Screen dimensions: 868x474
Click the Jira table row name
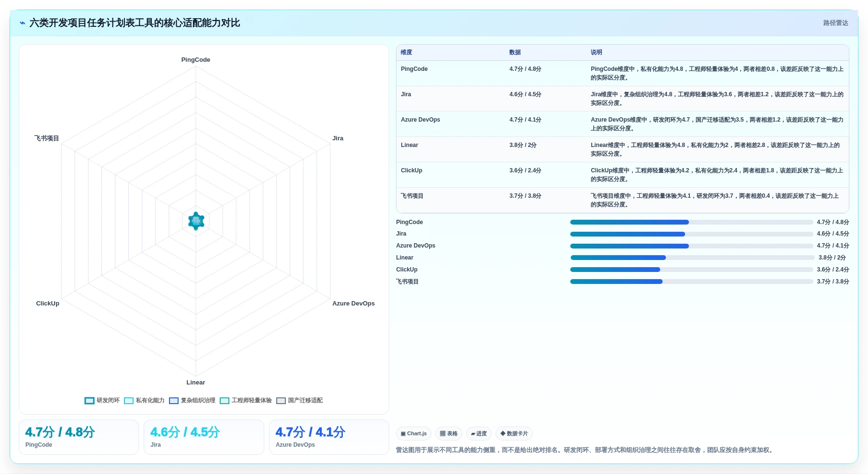pos(406,94)
